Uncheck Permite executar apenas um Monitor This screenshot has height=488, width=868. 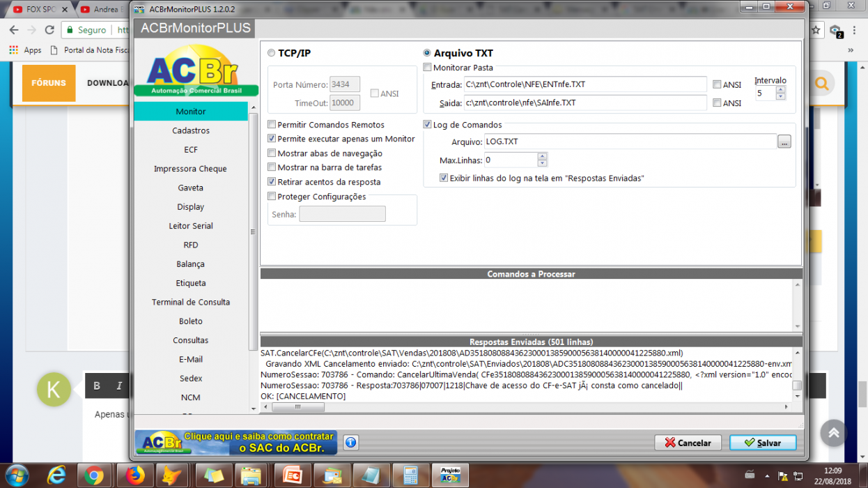click(x=272, y=139)
